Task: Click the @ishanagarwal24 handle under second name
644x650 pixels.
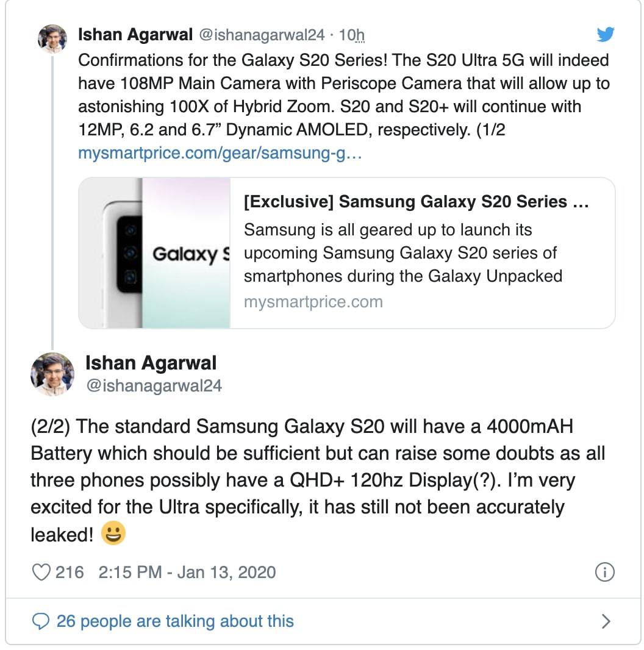Action: click(154, 386)
